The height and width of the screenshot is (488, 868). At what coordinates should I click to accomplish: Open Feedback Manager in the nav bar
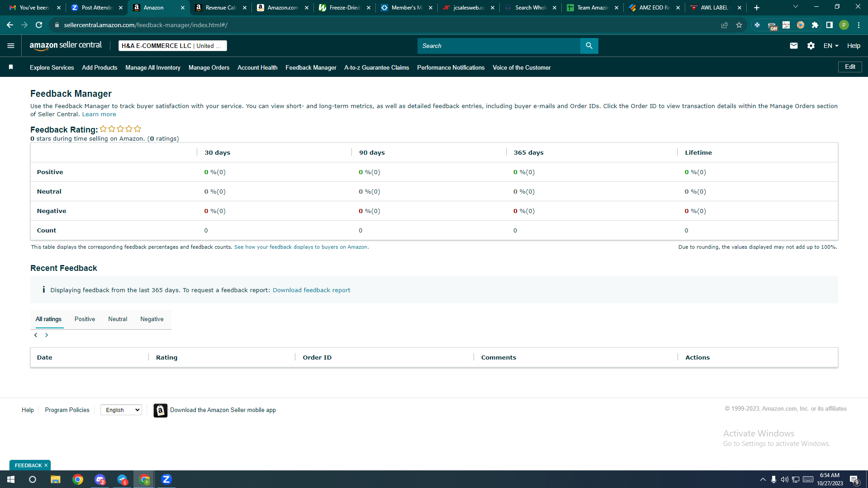point(311,67)
